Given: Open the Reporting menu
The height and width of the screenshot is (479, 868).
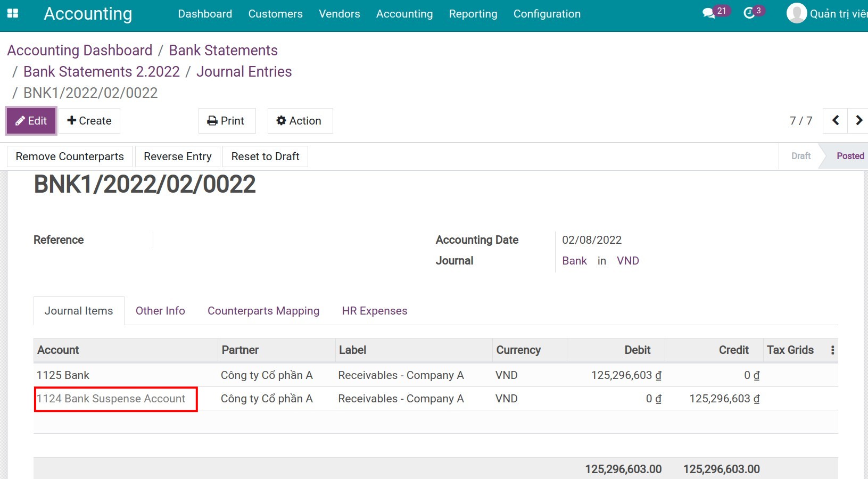Looking at the screenshot, I should tap(473, 14).
